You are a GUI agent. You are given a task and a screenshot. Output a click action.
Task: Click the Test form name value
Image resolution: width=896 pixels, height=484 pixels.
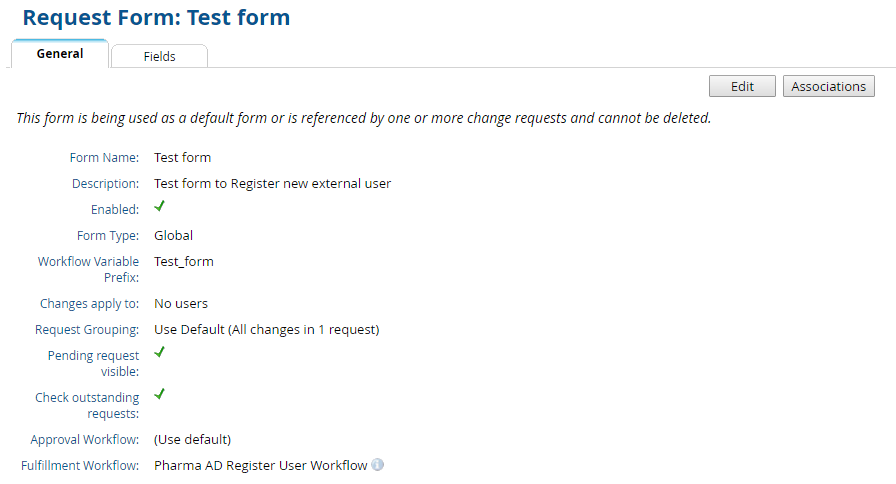(182, 157)
